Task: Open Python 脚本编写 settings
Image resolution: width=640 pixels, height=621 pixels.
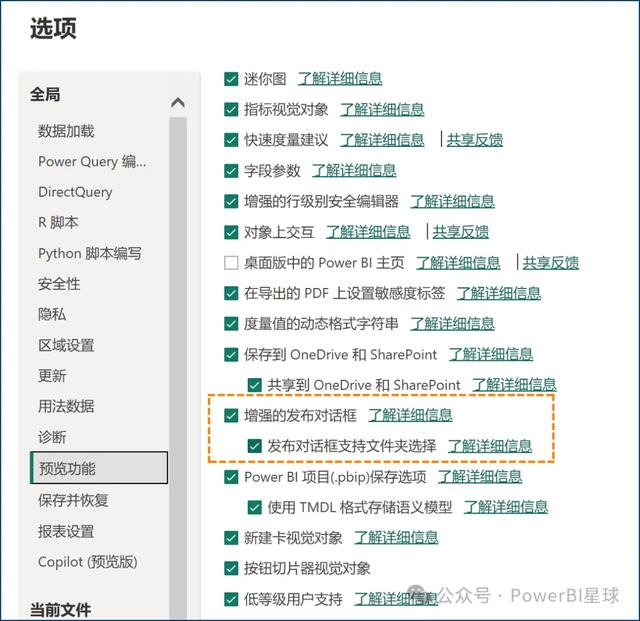Action: [x=89, y=254]
